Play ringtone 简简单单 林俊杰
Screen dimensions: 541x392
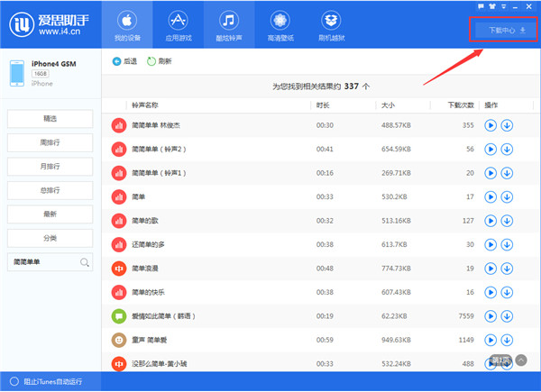pyautogui.click(x=491, y=125)
